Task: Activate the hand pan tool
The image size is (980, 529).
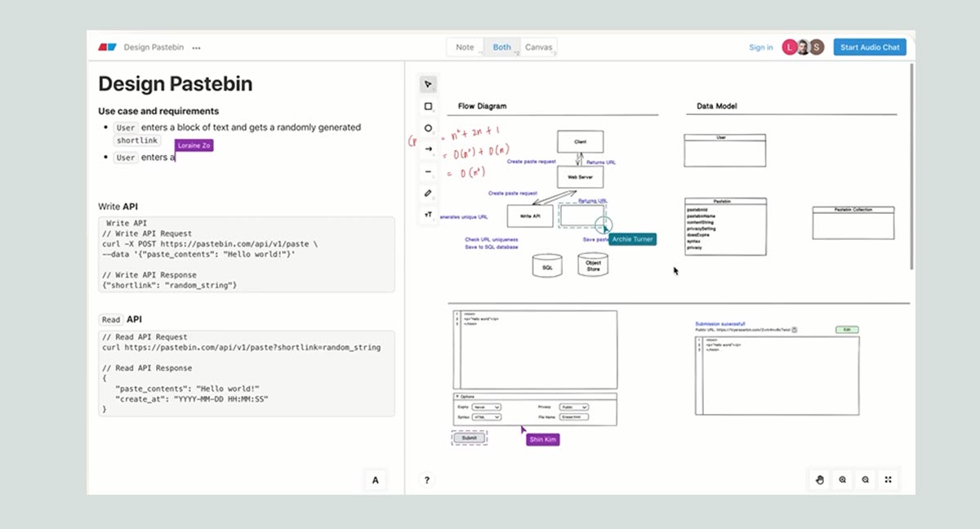Action: click(820, 480)
